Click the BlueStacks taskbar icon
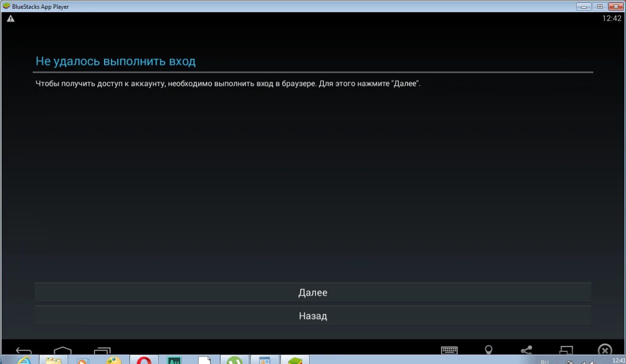Viewport: 626px width, 364px height. (x=295, y=361)
